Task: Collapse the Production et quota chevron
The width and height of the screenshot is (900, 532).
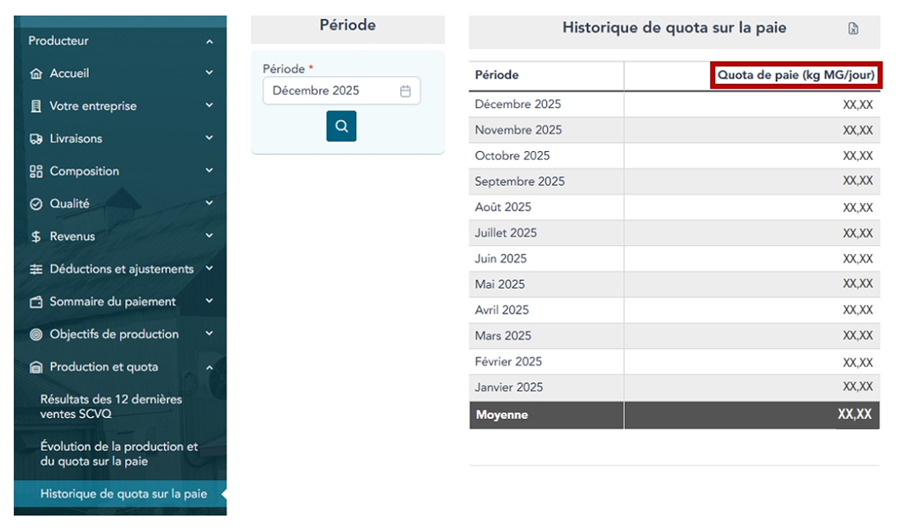Action: pos(209,367)
